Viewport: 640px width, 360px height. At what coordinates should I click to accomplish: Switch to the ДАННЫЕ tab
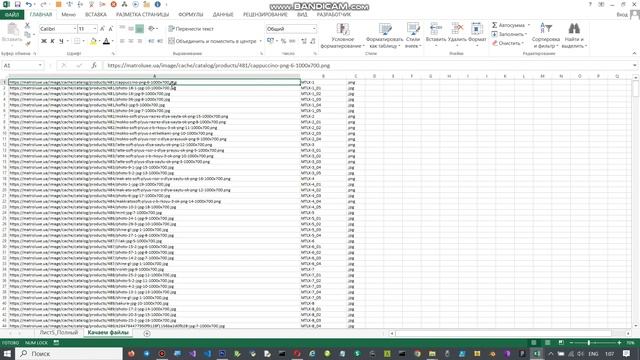[223, 15]
